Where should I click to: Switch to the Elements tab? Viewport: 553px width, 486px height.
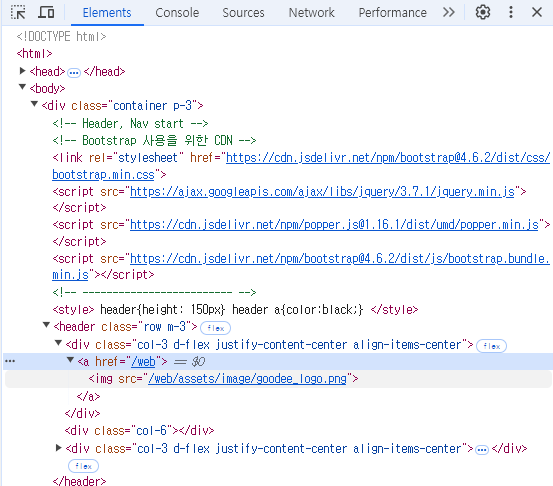[107, 13]
